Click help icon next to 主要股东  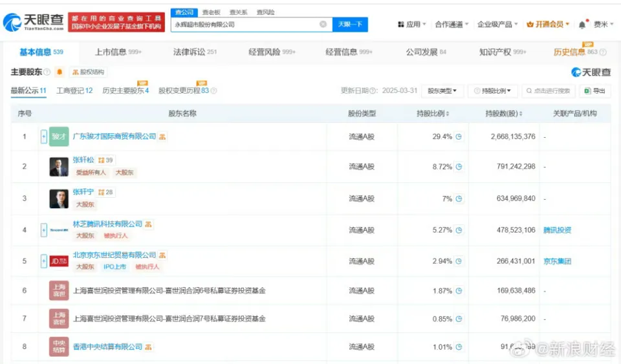click(x=47, y=72)
